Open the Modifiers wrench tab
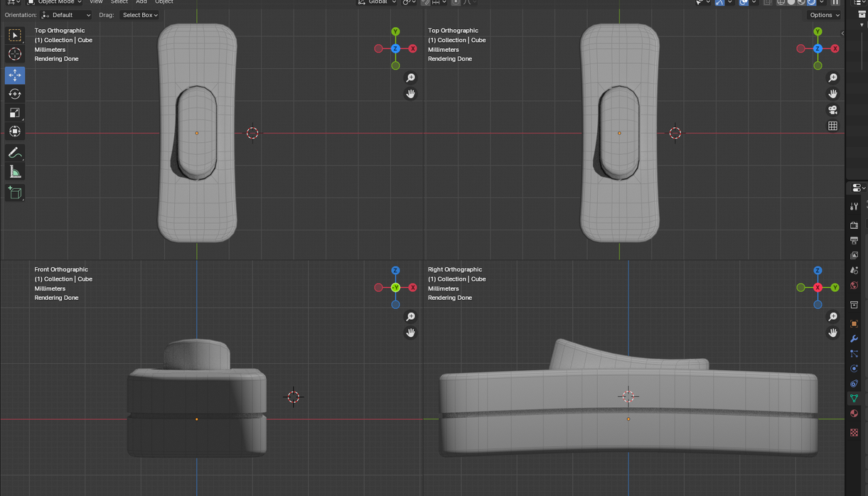The height and width of the screenshot is (496, 868). pyautogui.click(x=854, y=339)
